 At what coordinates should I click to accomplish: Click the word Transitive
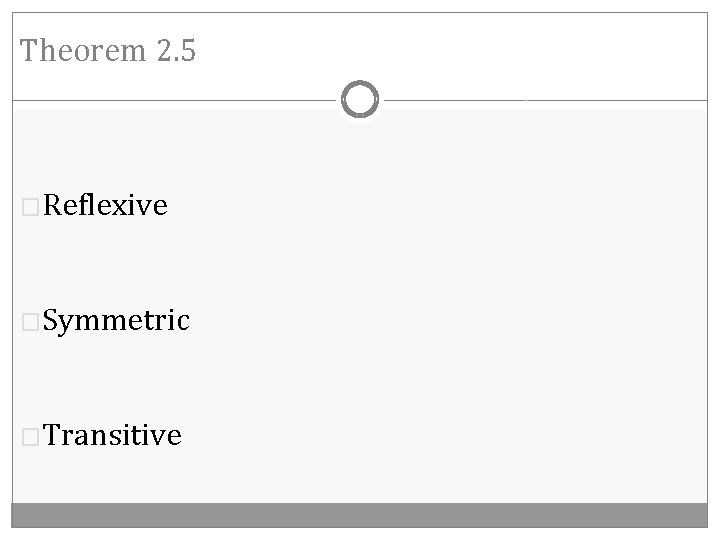[113, 436]
